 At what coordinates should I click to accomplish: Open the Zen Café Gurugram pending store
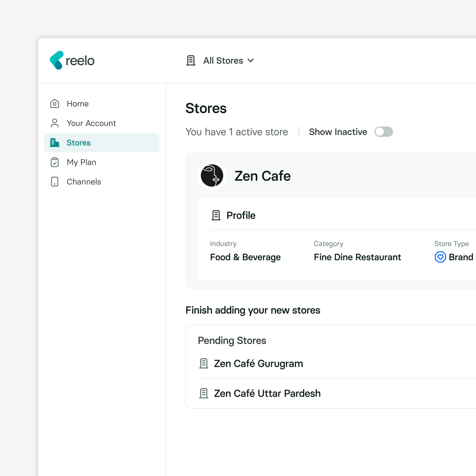click(x=258, y=364)
